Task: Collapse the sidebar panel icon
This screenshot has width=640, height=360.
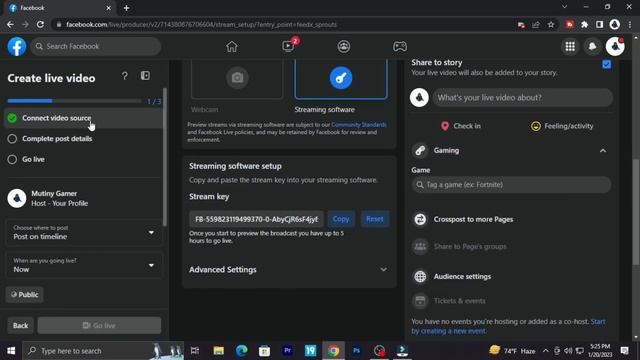Action: click(145, 76)
